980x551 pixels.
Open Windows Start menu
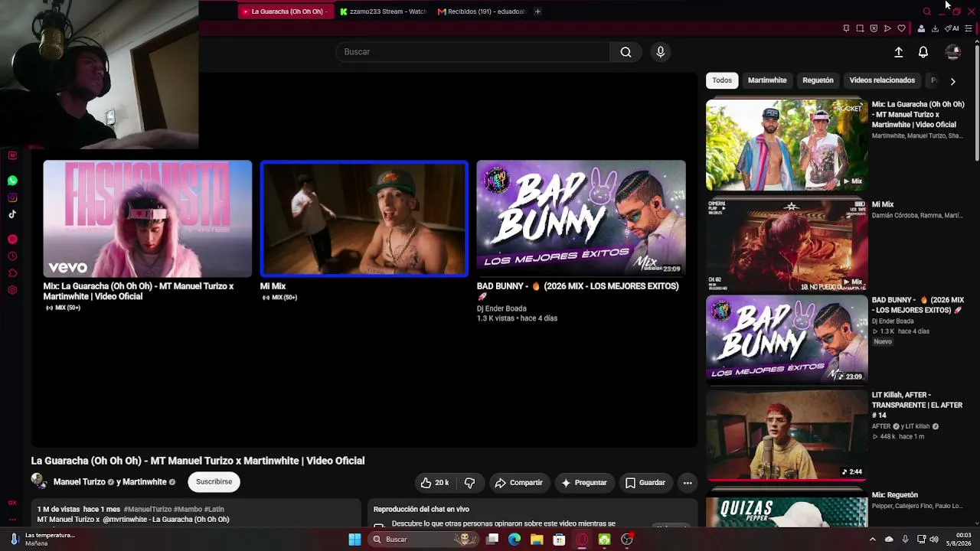(354, 540)
